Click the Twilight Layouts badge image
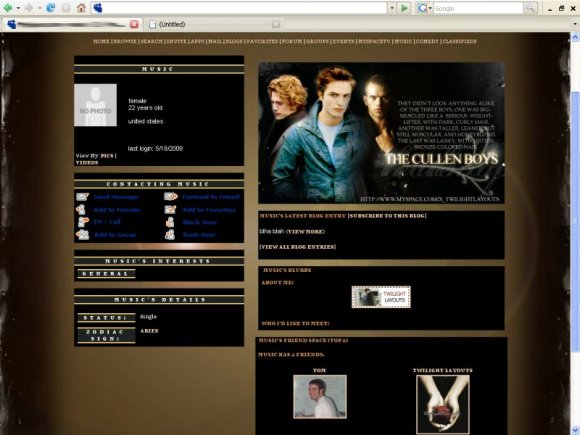Screen dimensions: 580x435 pyautogui.click(x=381, y=297)
